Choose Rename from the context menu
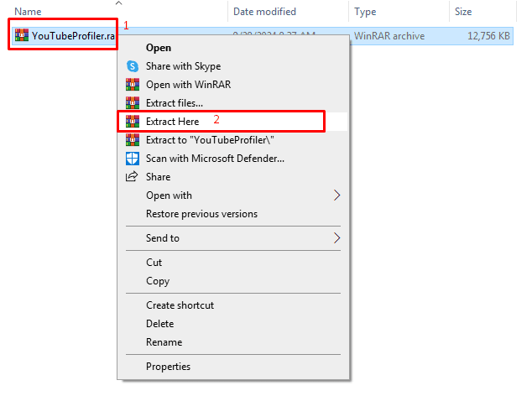 click(232, 342)
